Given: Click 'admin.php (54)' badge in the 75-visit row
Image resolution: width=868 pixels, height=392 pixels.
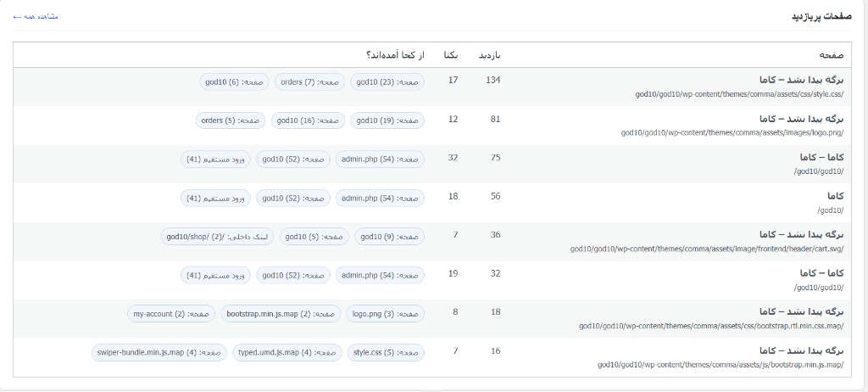Looking at the screenshot, I should (x=380, y=160).
